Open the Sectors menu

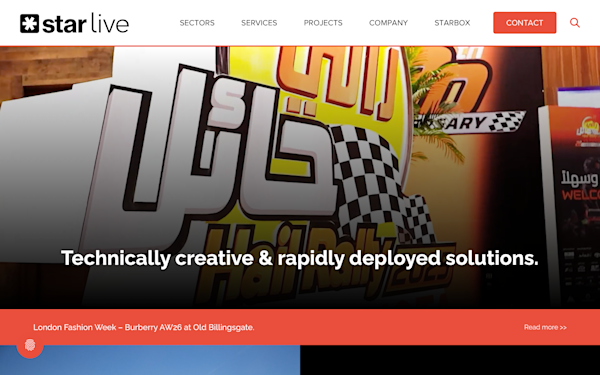click(x=197, y=23)
